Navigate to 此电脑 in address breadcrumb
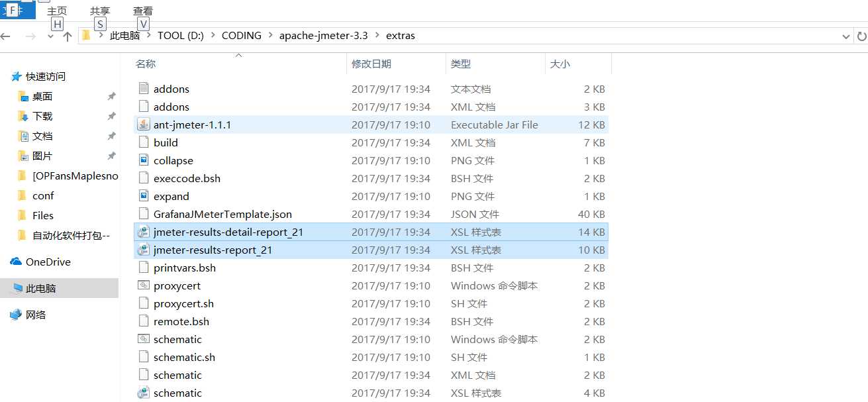 (x=124, y=36)
